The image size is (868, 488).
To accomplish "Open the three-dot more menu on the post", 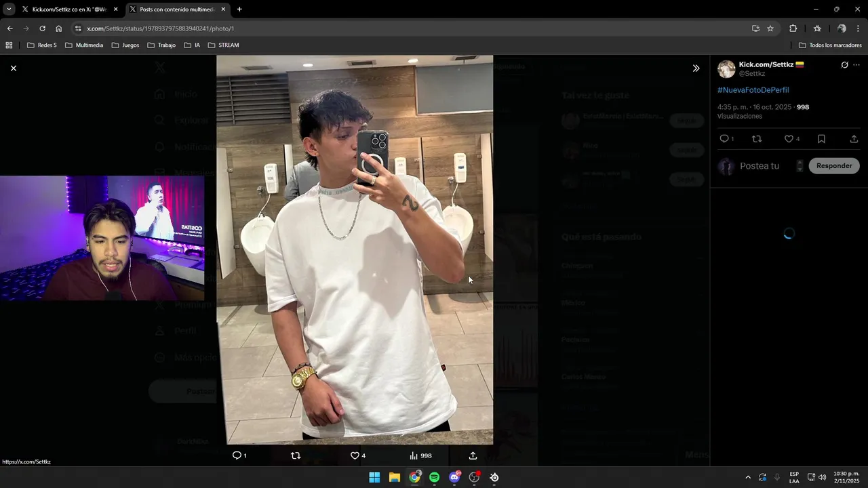I will click(x=856, y=65).
